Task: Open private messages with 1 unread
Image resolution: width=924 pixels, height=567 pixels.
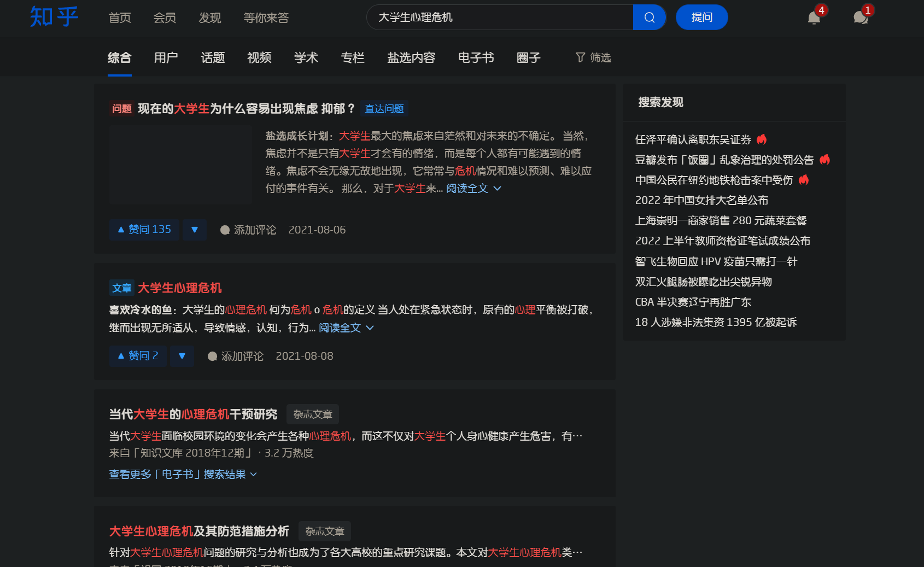Action: (859, 18)
